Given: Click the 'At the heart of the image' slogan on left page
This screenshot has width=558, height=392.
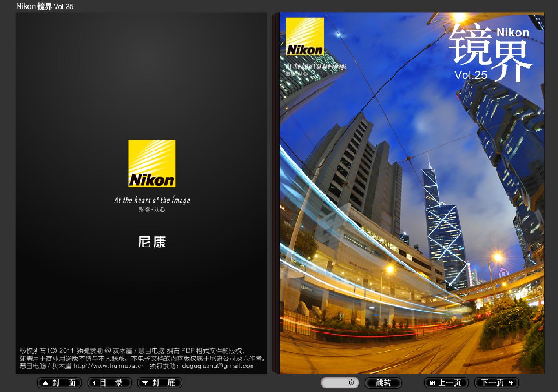Looking at the screenshot, I should 152,200.
